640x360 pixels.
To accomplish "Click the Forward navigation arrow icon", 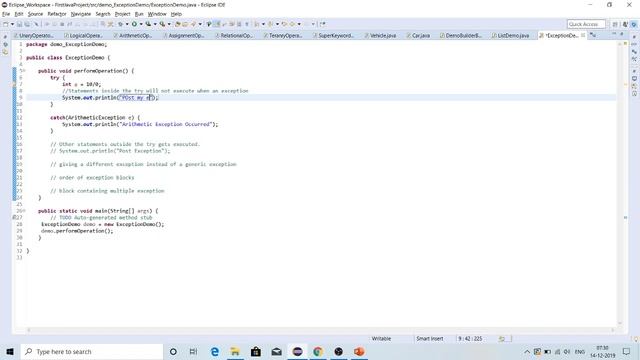I will tap(292, 24).
